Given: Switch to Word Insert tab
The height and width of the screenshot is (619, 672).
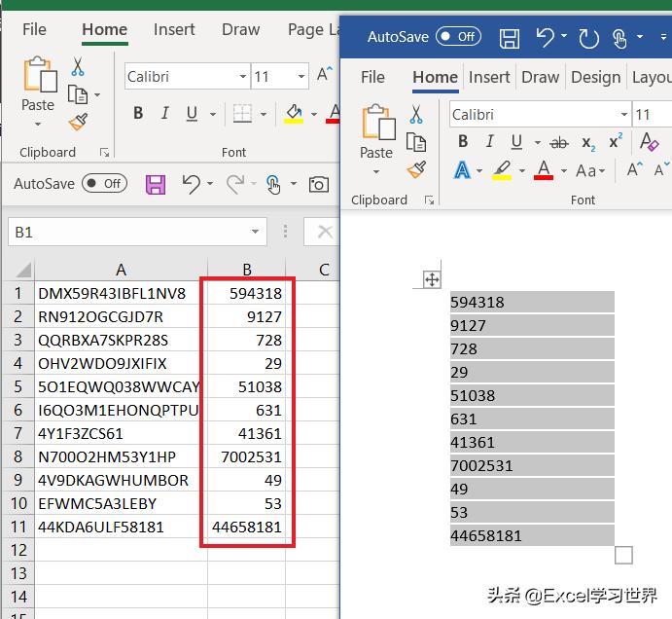Looking at the screenshot, I should tap(489, 77).
